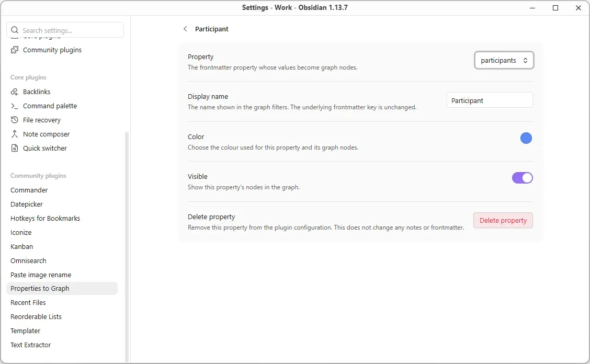Click the Color setting label
Image resolution: width=590 pixels, height=364 pixels.
(196, 136)
